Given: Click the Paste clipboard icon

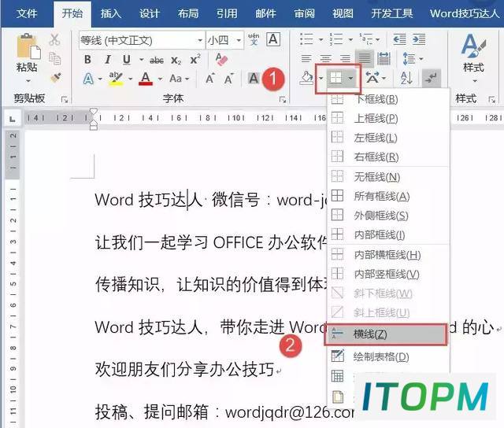Looking at the screenshot, I should coord(28,46).
